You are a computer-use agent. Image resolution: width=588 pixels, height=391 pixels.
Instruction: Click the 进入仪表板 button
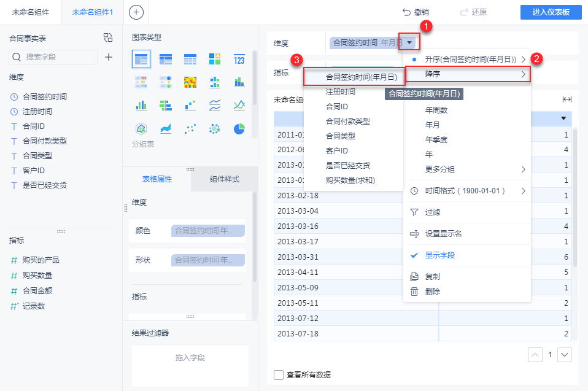pos(551,12)
